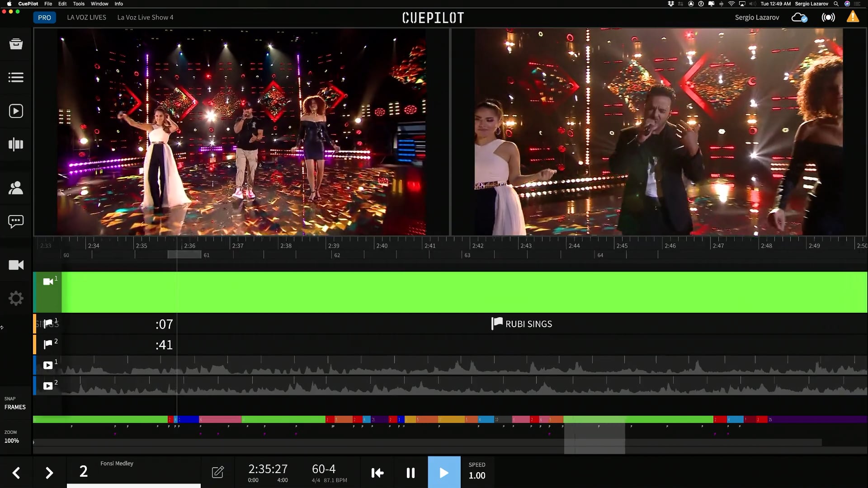868x488 pixels.
Task: Click the :07 marker countdown
Action: click(164, 324)
